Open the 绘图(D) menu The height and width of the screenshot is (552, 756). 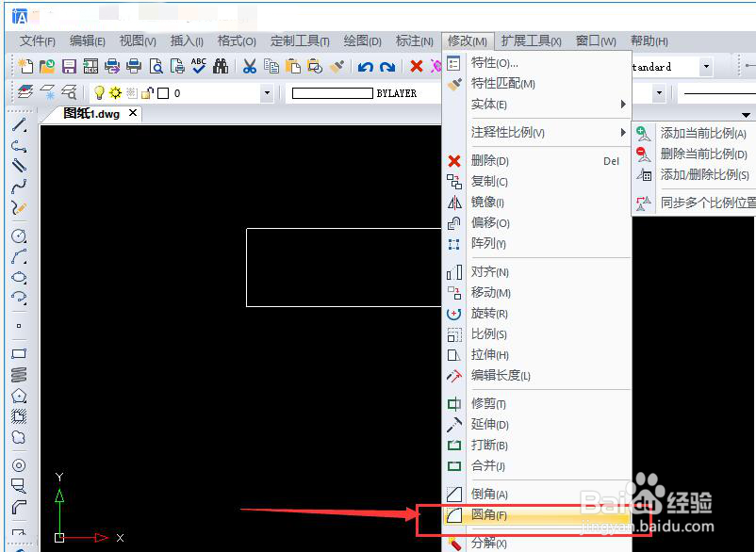(x=363, y=41)
